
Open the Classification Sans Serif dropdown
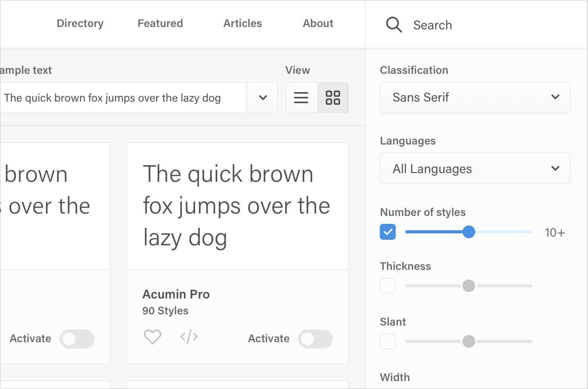[x=475, y=98]
